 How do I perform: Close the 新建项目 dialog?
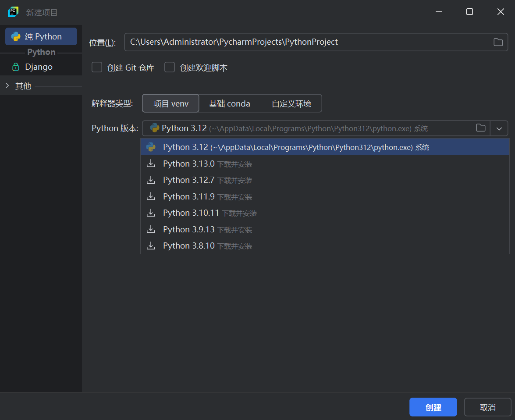pos(501,11)
